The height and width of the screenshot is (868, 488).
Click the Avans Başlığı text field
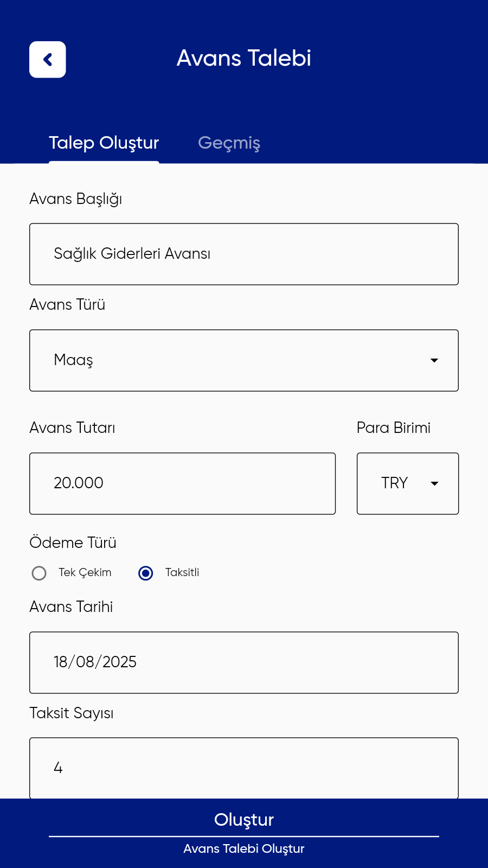(244, 254)
